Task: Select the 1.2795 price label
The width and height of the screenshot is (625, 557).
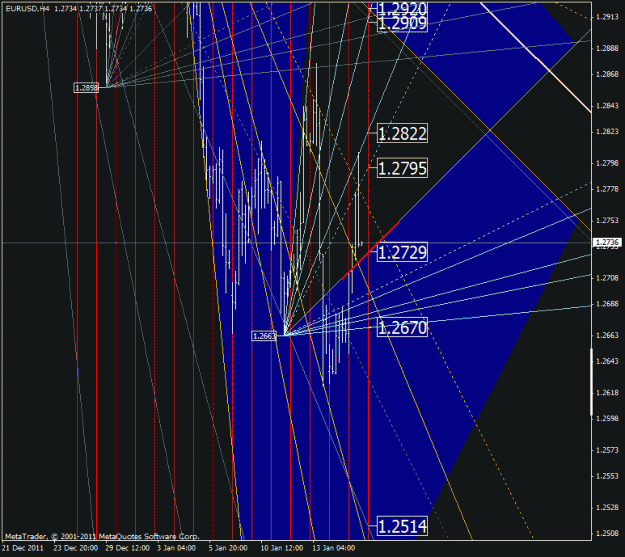Action: (x=402, y=168)
